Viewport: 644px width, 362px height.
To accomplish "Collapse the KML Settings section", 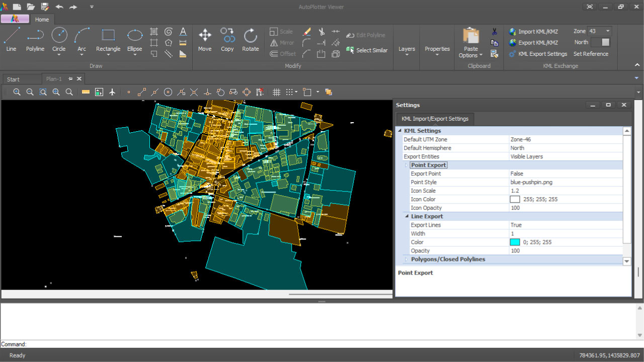I will pos(400,131).
